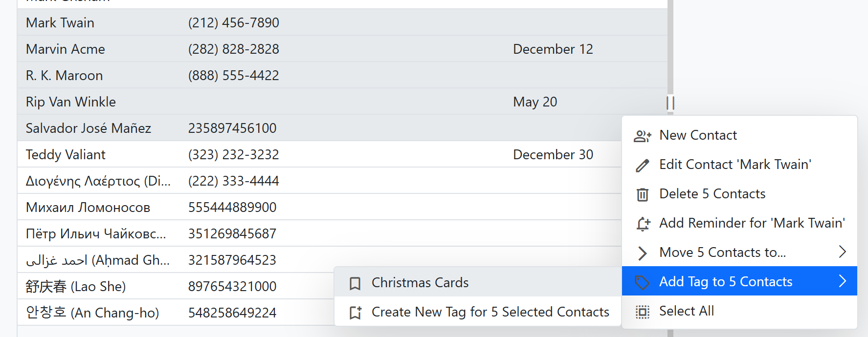Click the tag icon next to Add Tag
868x337 pixels.
click(642, 281)
